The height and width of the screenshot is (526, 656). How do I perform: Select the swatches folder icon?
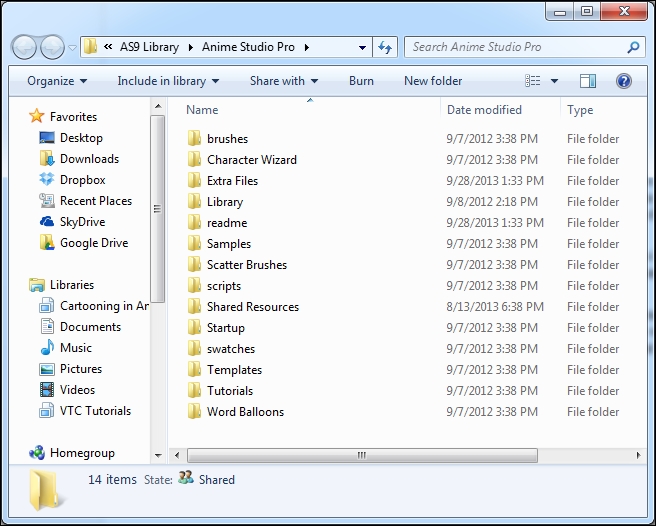(194, 348)
